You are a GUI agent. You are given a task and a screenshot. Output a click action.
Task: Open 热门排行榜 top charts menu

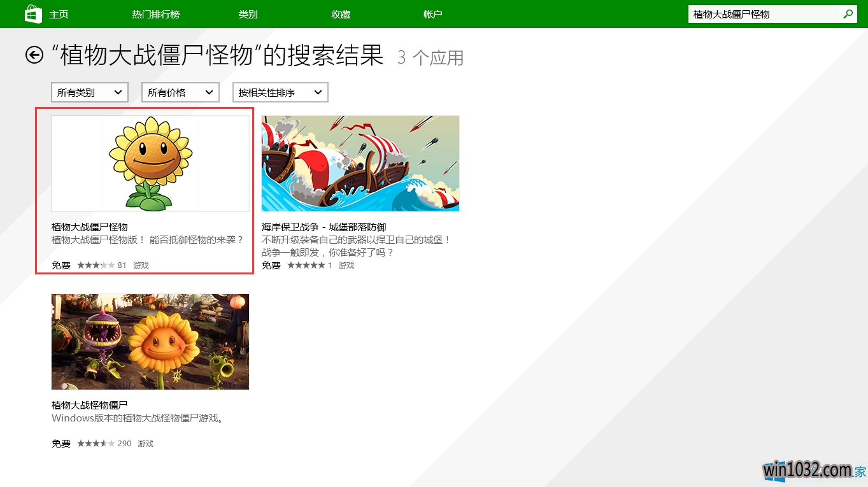(155, 14)
